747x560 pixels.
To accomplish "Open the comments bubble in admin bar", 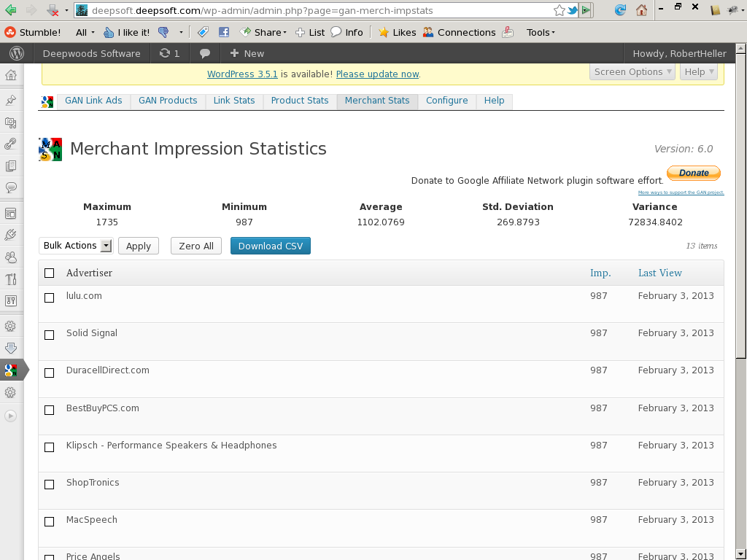I will coord(205,53).
